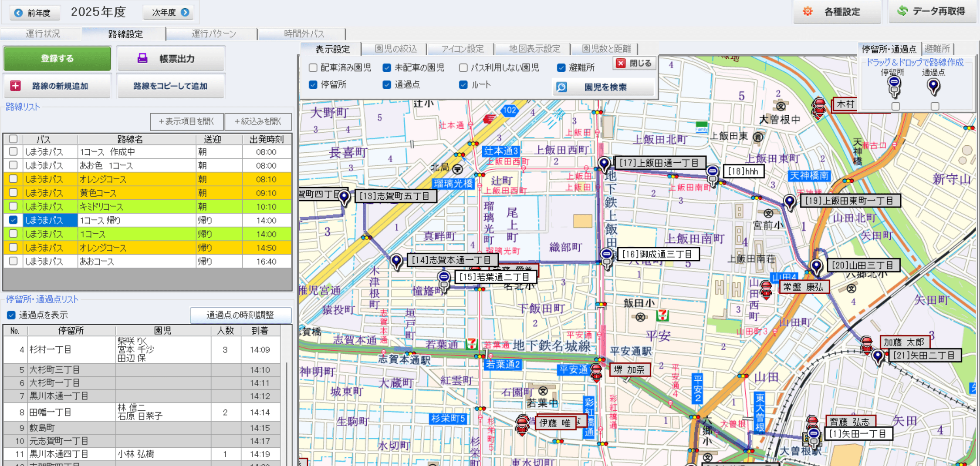
Task: Toggle the 通過点を表示 checkbox
Action: [x=11, y=315]
